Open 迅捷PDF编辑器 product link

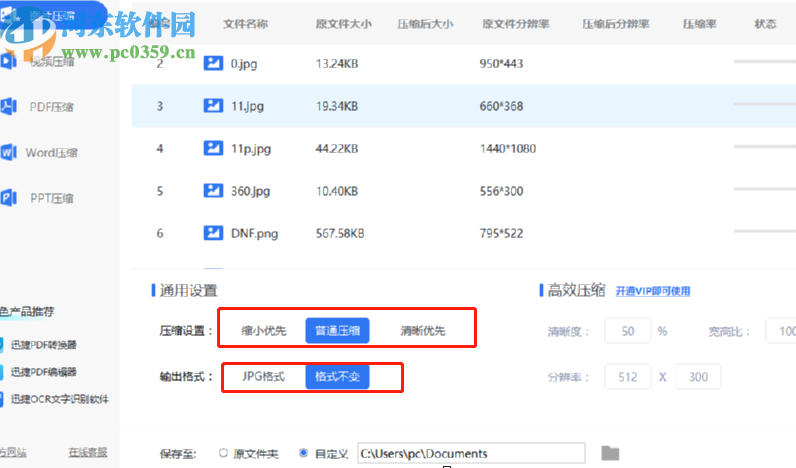[44, 372]
